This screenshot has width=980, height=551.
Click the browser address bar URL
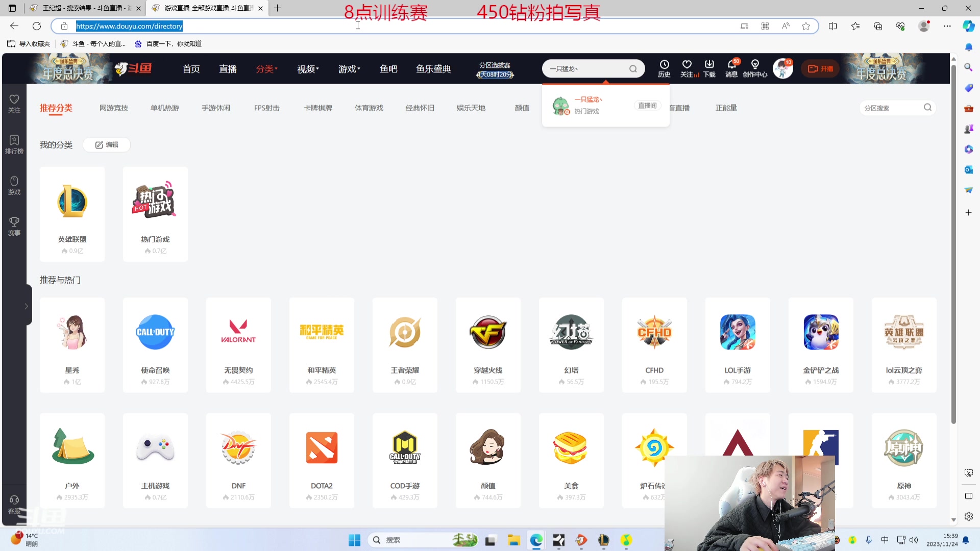129,26
